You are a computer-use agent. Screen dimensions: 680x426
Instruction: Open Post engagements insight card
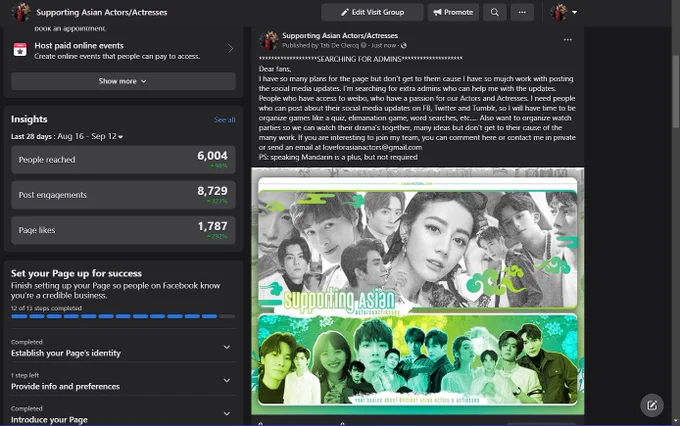[x=123, y=195]
